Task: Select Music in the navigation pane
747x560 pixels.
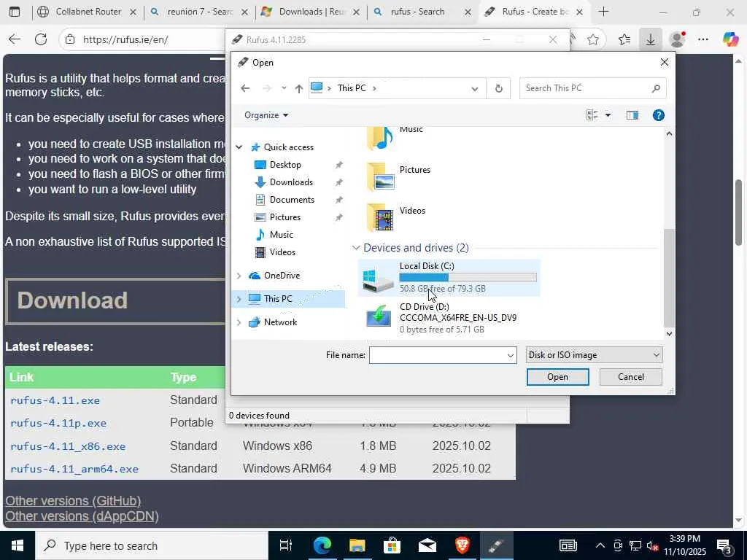Action: [x=281, y=235]
